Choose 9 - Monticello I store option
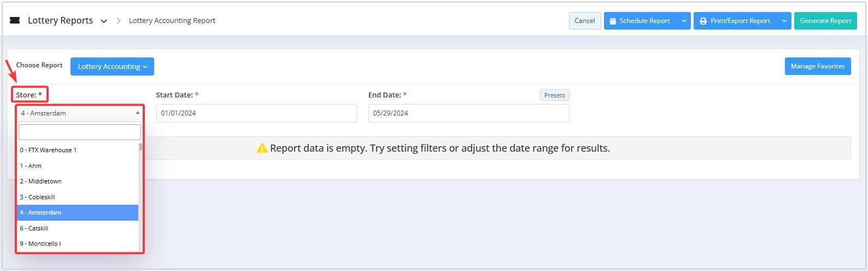868x271 pixels. [77, 244]
